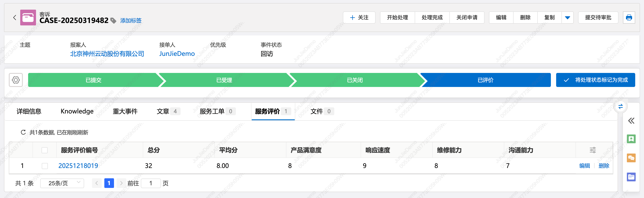Click the refresh icon above the table

point(23,132)
